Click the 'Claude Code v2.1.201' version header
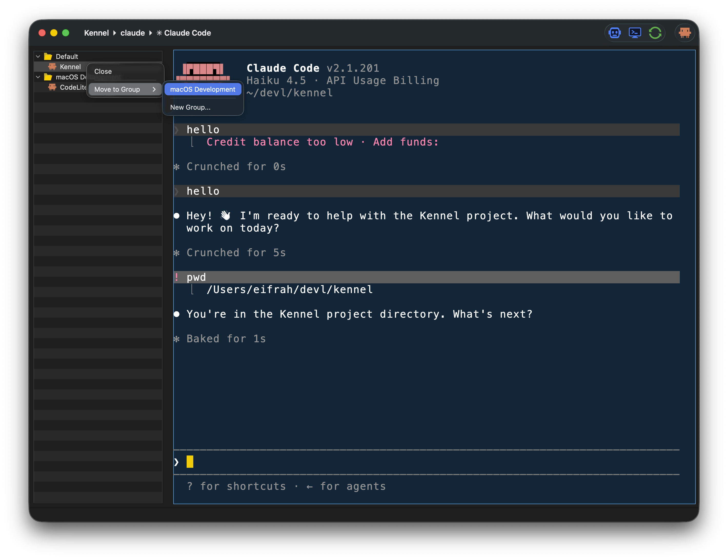The height and width of the screenshot is (560, 728). coord(313,68)
